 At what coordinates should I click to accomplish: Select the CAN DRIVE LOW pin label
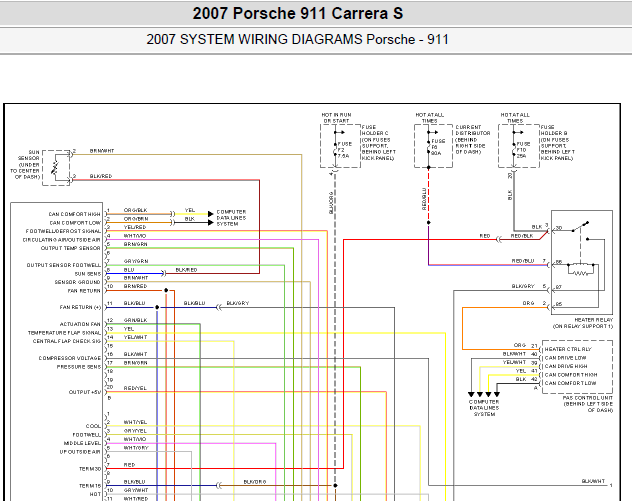(x=565, y=358)
